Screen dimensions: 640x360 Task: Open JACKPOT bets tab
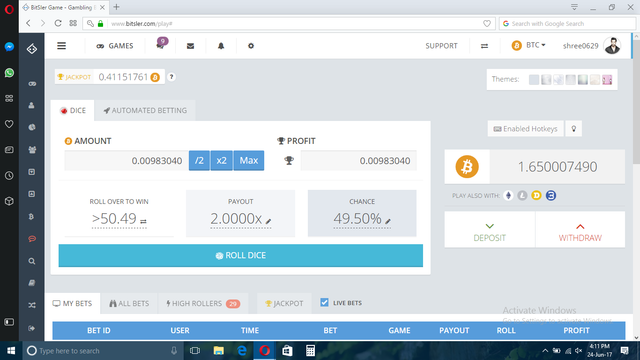tap(284, 303)
